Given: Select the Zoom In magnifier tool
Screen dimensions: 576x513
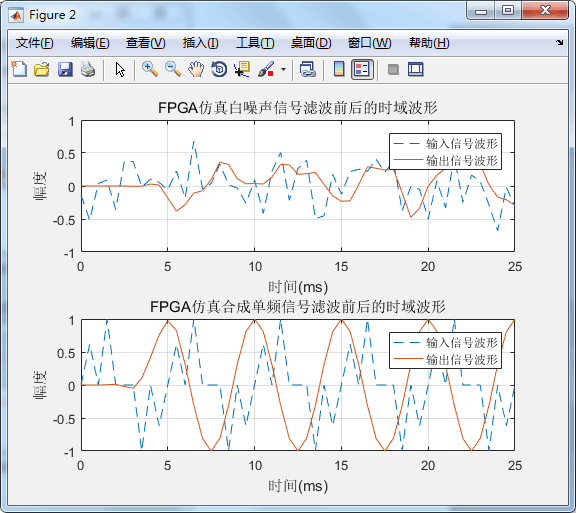Looking at the screenshot, I should click(x=150, y=69).
